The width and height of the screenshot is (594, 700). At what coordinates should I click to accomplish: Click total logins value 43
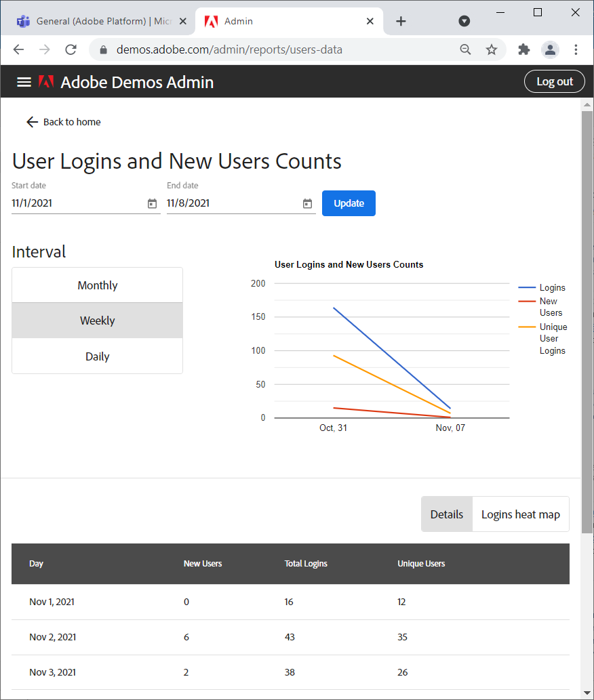pos(290,637)
